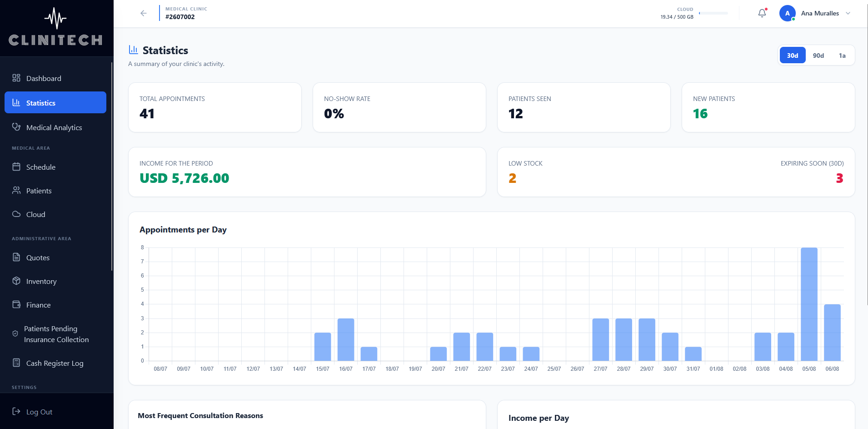Switch to the 1a time range

[842, 56]
